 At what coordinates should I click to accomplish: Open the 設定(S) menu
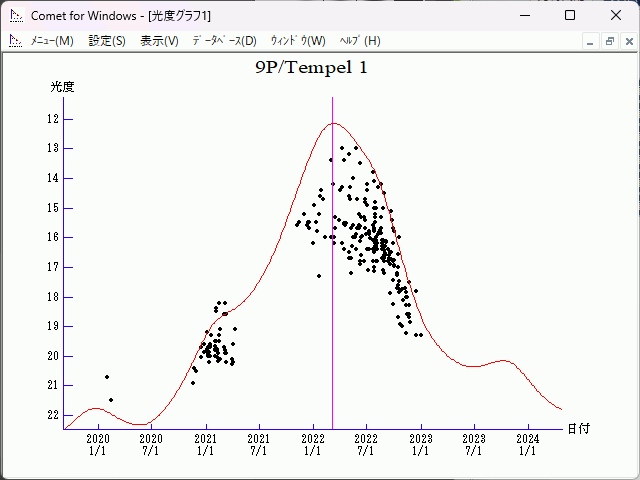(x=107, y=41)
